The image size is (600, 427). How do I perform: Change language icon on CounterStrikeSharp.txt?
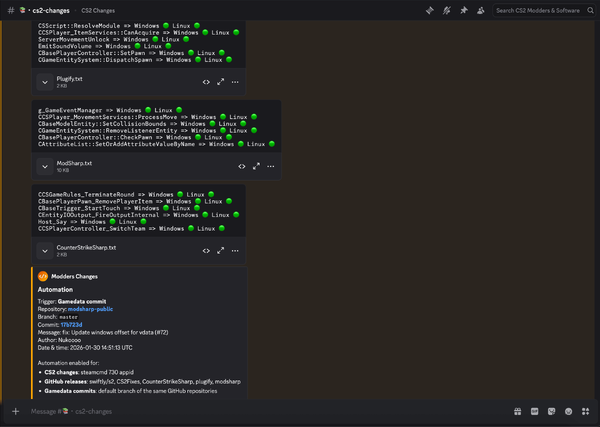point(206,251)
